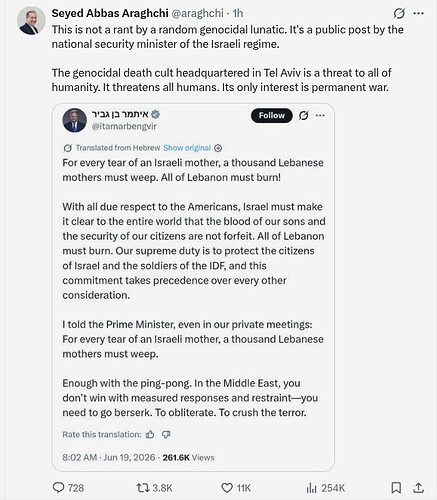Open more options menu on Araghchi's post
437x500 pixels.
(x=419, y=13)
